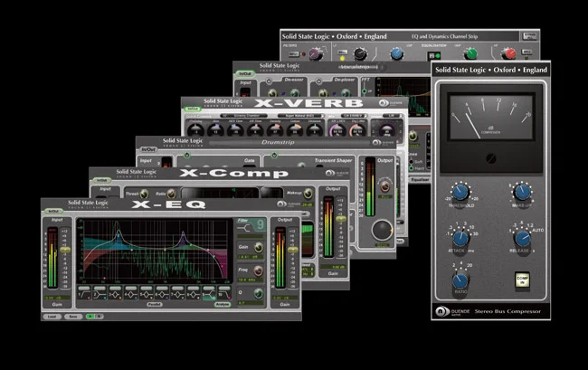This screenshot has height=370, width=588.
Task: Select the highlighted band 9 filter icon in X-EQ
Action: point(209,293)
